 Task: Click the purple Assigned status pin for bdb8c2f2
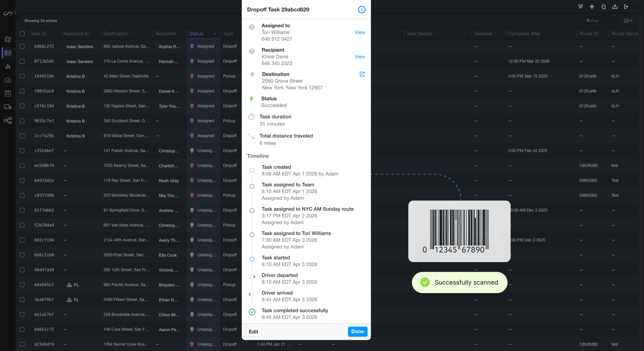(x=192, y=47)
